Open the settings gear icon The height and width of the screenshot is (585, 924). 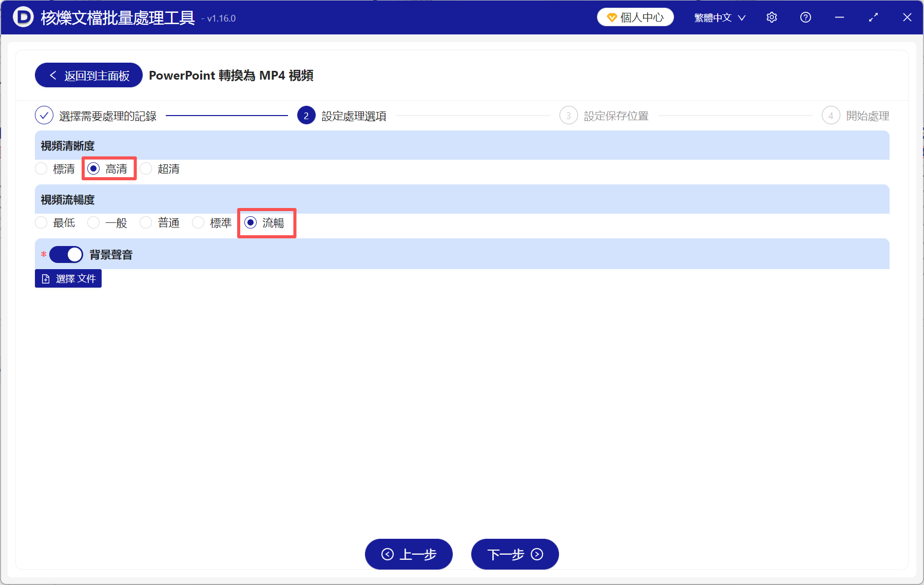click(771, 17)
